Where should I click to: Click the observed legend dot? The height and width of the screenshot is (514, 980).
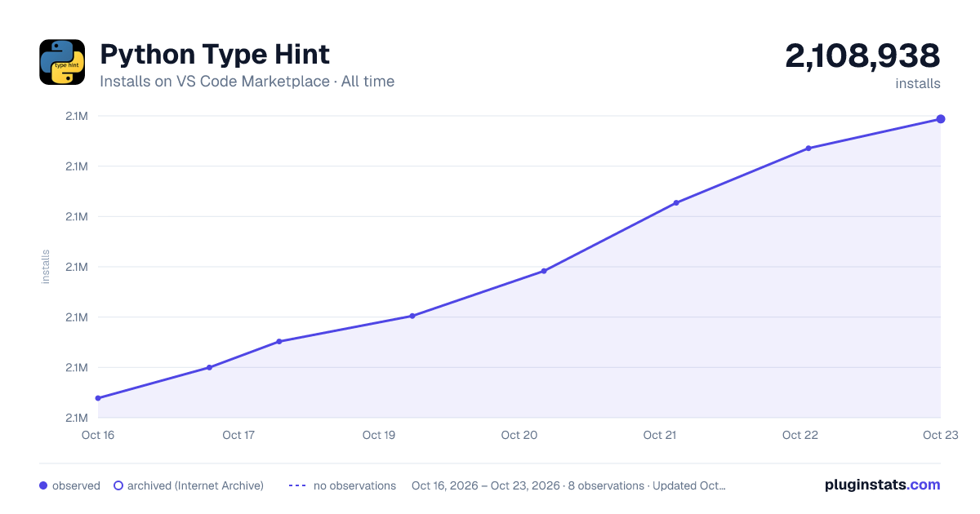tap(43, 485)
